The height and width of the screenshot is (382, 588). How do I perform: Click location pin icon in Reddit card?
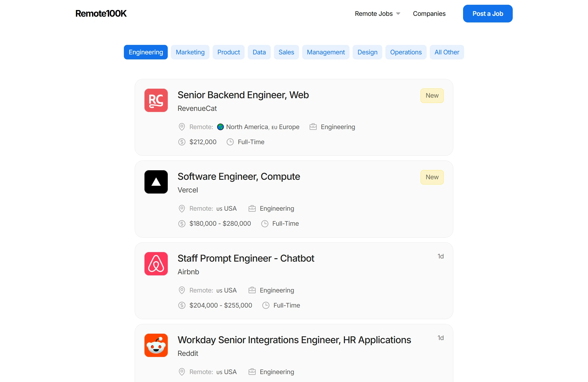[182, 372]
